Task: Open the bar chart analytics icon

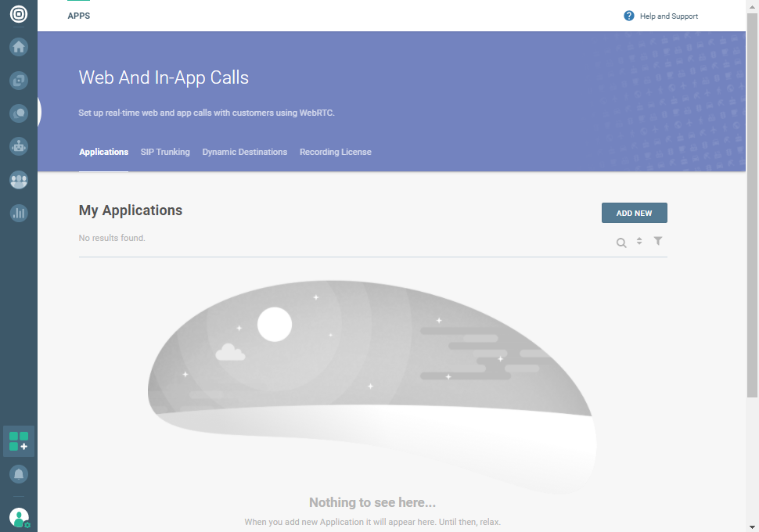Action: coord(19,213)
